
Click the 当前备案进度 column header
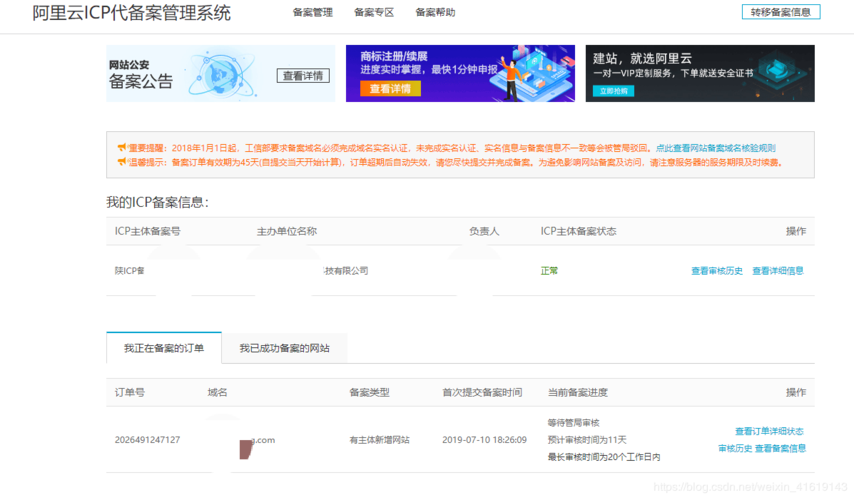[x=577, y=393]
